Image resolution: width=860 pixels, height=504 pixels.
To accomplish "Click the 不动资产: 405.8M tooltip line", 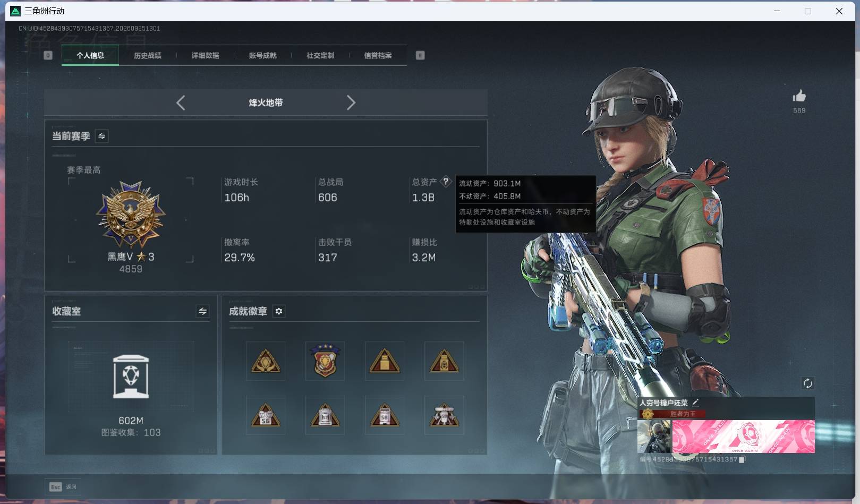I will (x=490, y=196).
